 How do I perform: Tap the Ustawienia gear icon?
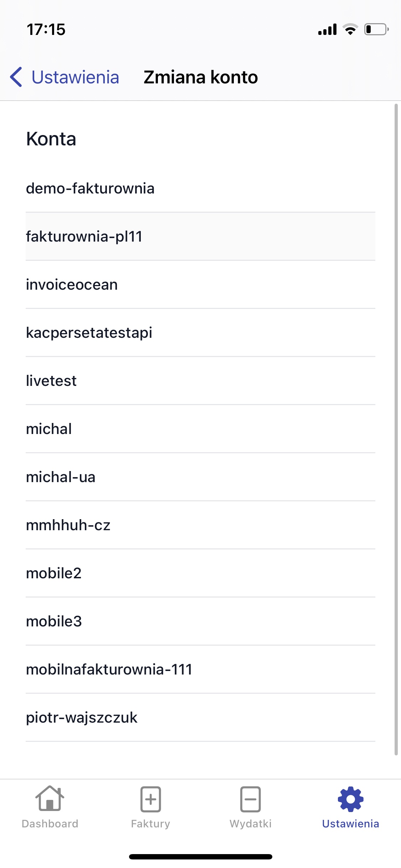tap(351, 799)
